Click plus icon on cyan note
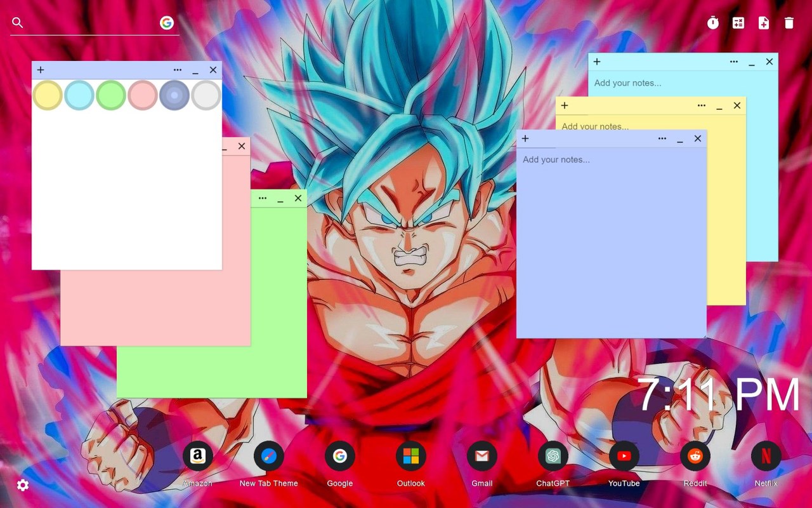 tap(597, 62)
